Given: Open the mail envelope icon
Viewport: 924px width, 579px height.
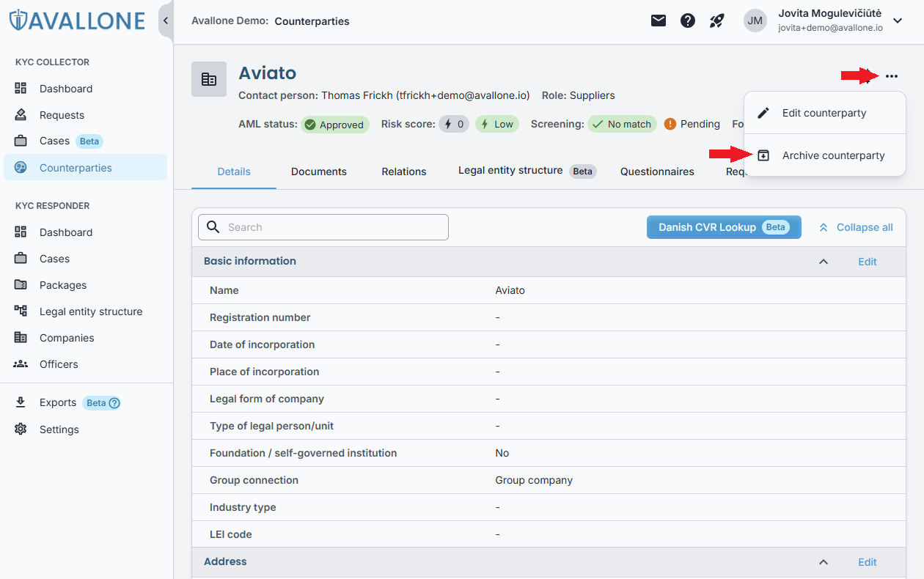Looking at the screenshot, I should pos(659,21).
